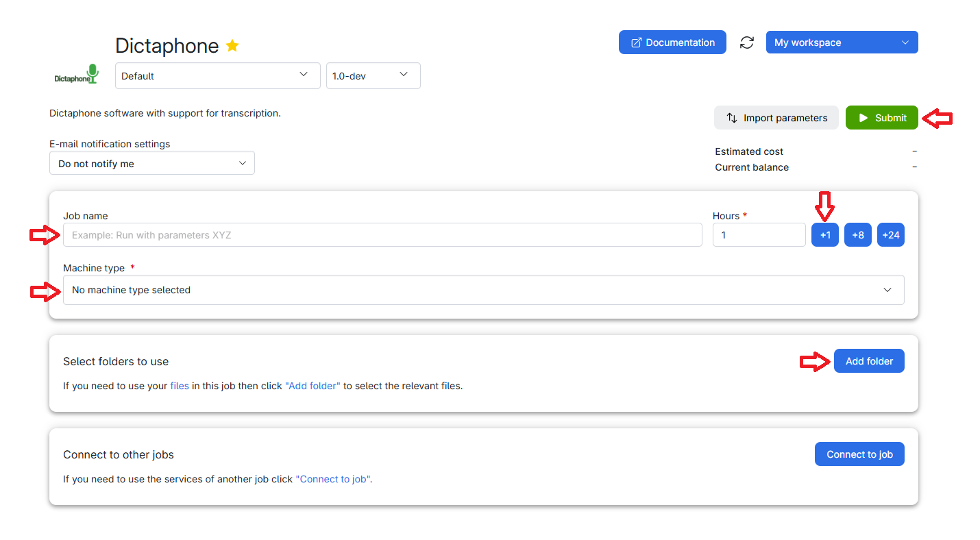Click the Dictaphone microphone logo
Image resolution: width=980 pixels, height=540 pixels.
[77, 75]
